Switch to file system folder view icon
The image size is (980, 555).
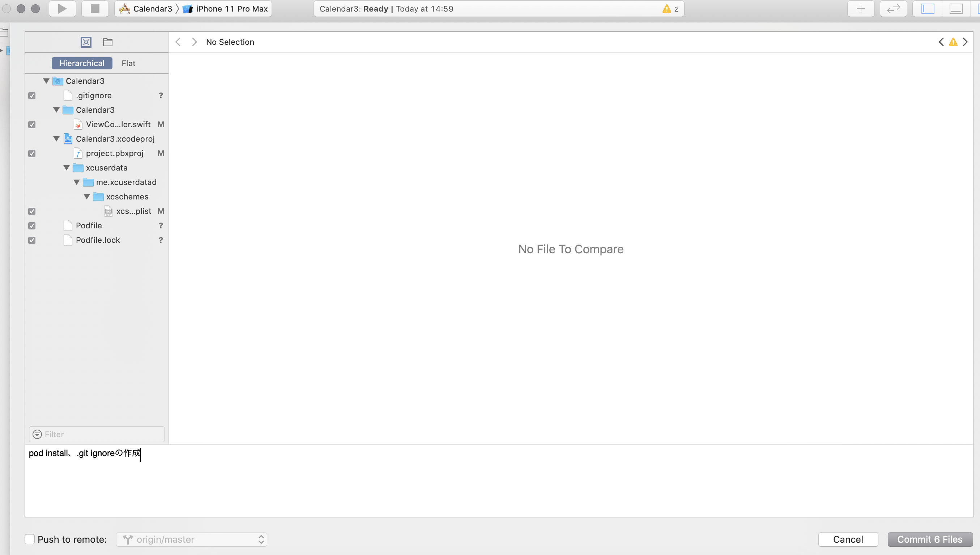click(x=107, y=42)
